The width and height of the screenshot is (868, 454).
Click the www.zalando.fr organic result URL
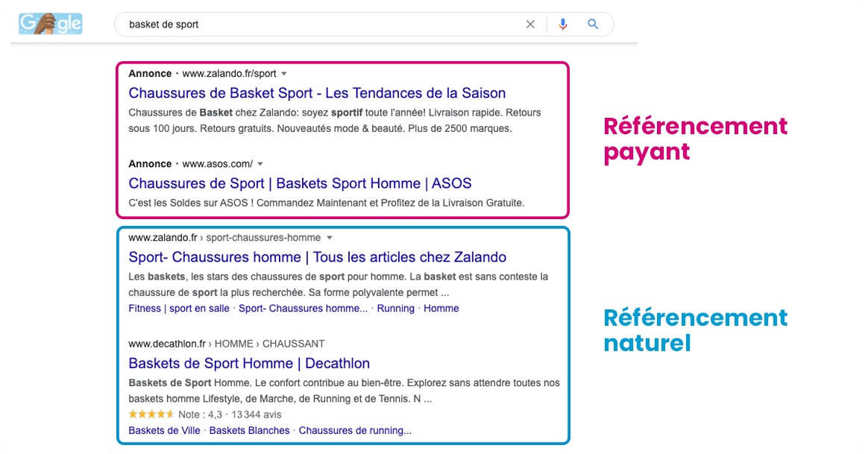coord(224,238)
